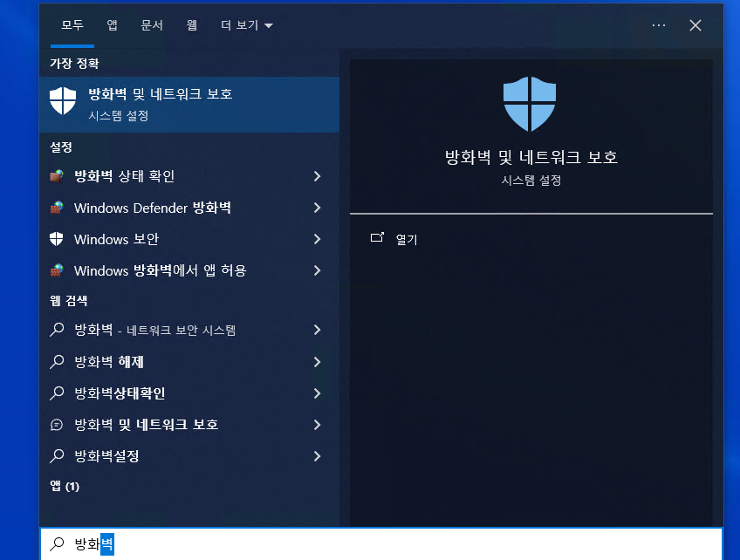Click the magnifier icon in the search box
This screenshot has width=740, height=560.
[x=57, y=544]
